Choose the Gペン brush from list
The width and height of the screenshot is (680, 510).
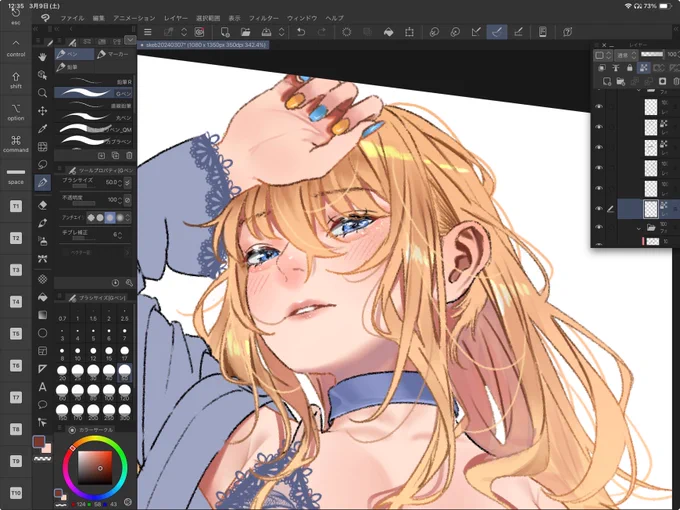(x=93, y=93)
